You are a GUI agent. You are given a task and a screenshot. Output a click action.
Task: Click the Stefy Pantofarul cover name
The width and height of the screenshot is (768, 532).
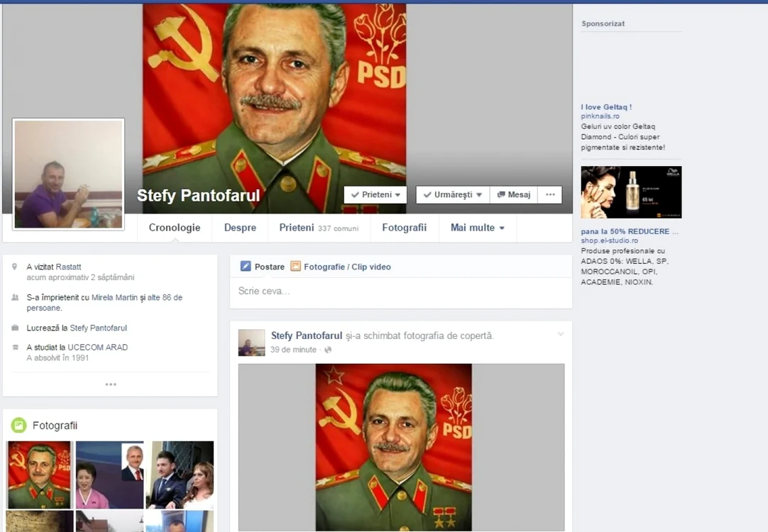pyautogui.click(x=198, y=195)
